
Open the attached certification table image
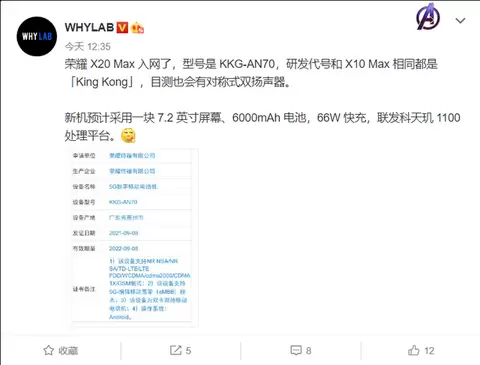click(x=134, y=237)
